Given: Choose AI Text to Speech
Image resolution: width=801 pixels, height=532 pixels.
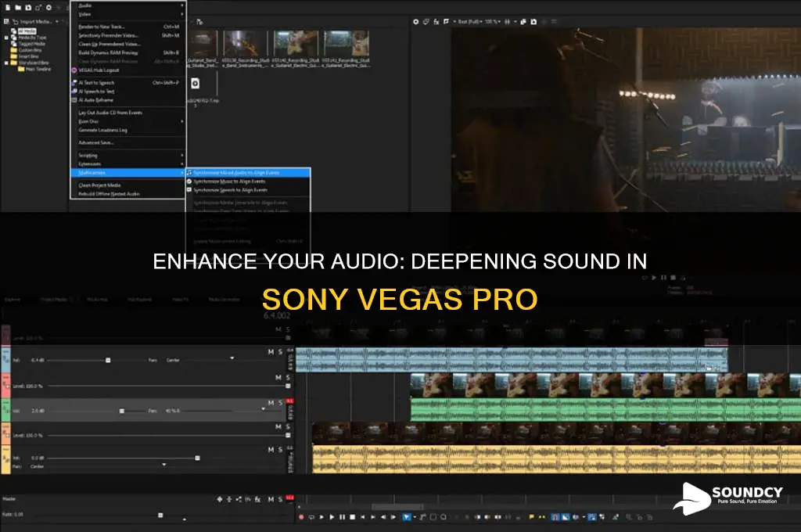Looking at the screenshot, I should tap(128, 82).
